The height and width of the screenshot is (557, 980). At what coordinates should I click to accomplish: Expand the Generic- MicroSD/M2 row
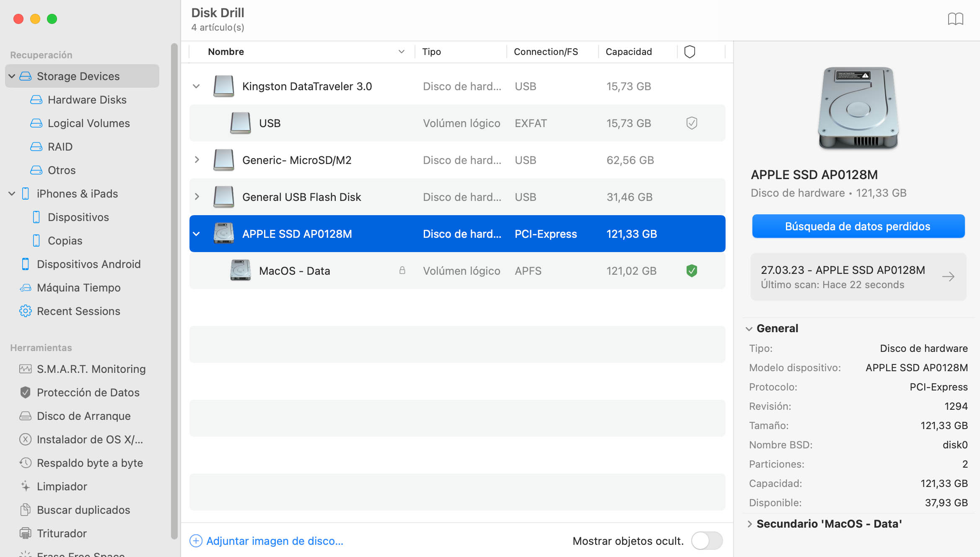197,160
